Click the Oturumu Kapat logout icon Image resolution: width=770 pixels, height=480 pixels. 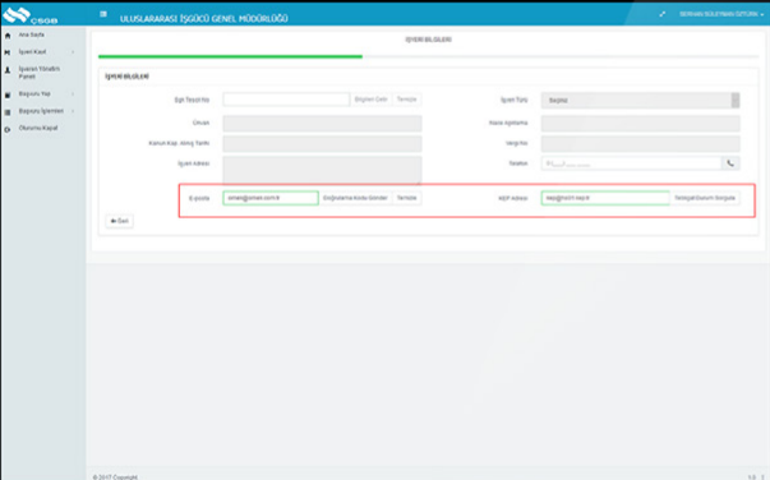click(x=8, y=128)
